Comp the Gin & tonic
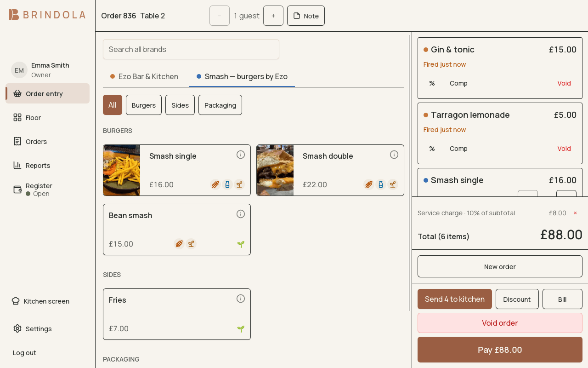588x368 pixels. 458,83
